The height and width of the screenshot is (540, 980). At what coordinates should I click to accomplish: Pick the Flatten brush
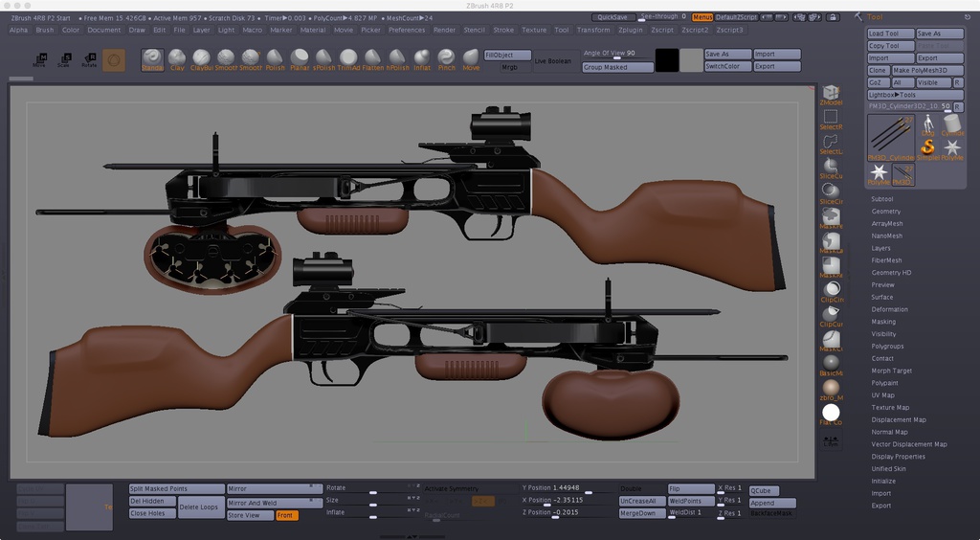pos(372,60)
